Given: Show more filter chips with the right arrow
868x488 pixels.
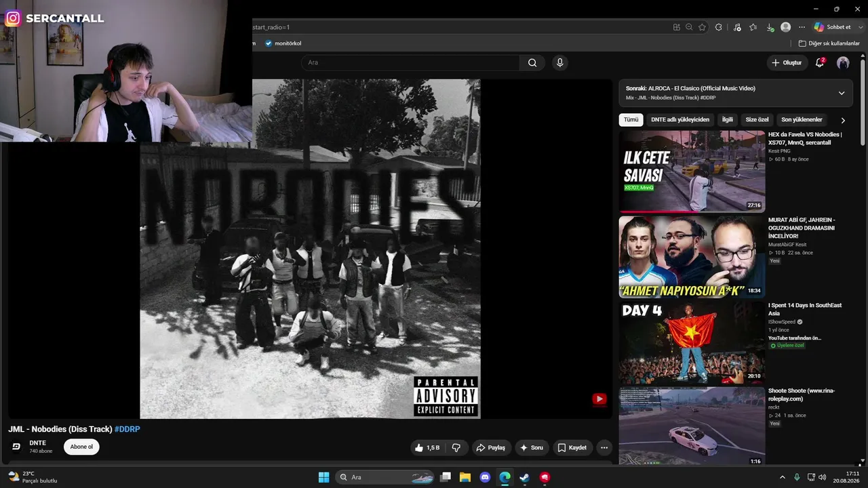Looking at the screenshot, I should 843,120.
